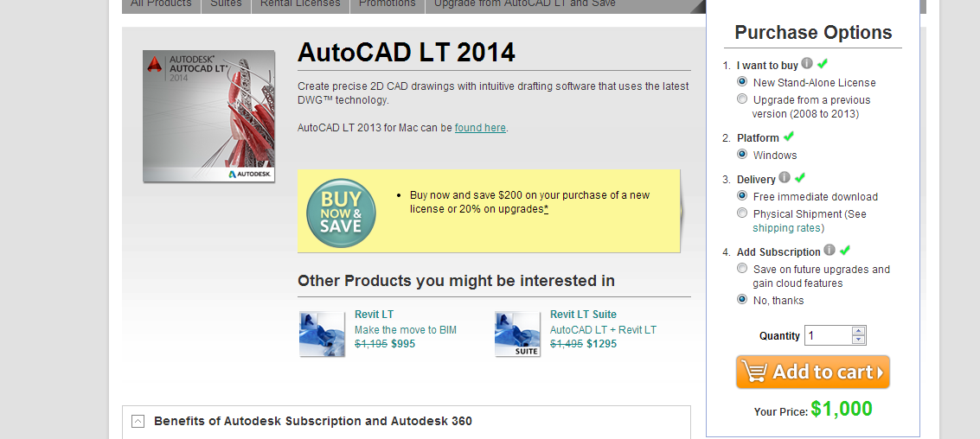This screenshot has width=980, height=439.
Task: Choose Free immediate download delivery
Action: pos(742,196)
